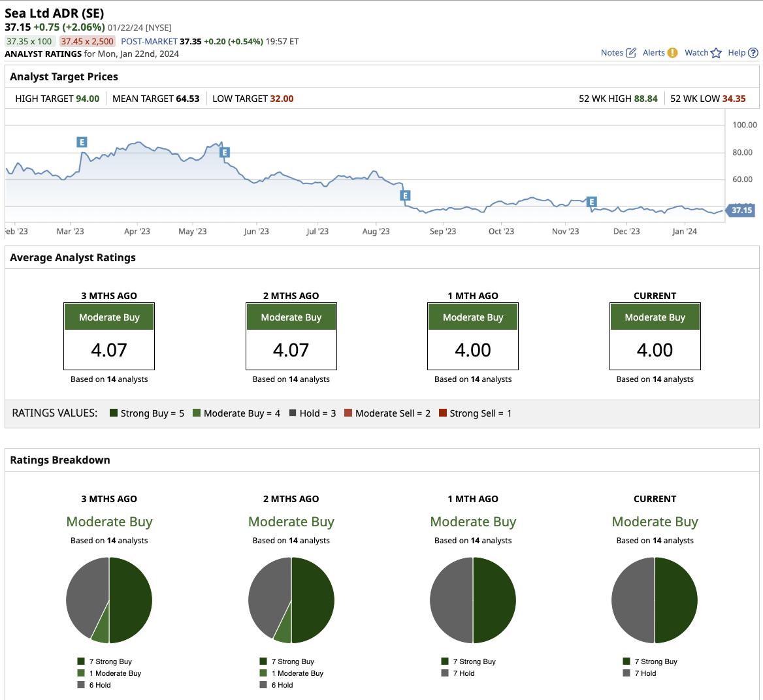Click the earnings E marker near Mar '23
763x700 pixels.
pos(82,142)
